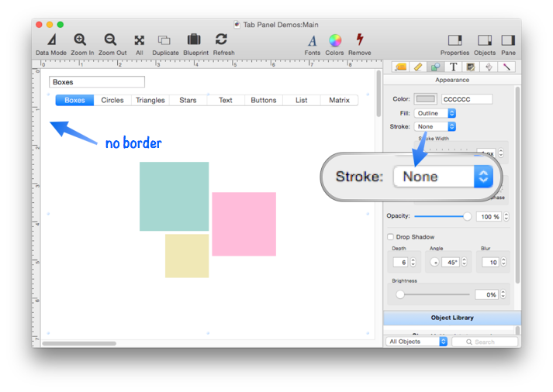The width and height of the screenshot is (553, 392).
Task: Click the Opacity percentage stepper
Action: pos(506,217)
